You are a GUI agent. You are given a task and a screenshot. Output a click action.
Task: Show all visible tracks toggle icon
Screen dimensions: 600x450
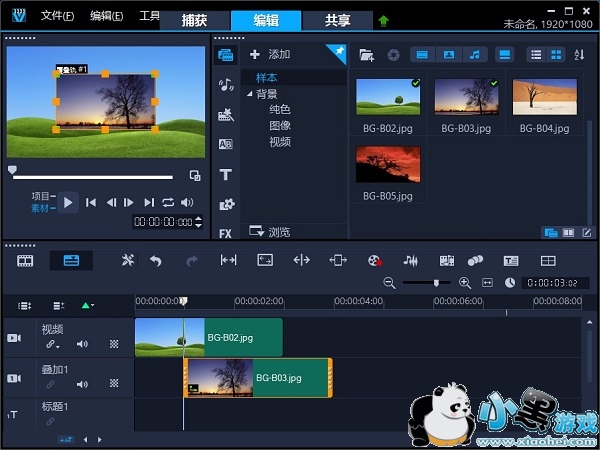[x=24, y=306]
